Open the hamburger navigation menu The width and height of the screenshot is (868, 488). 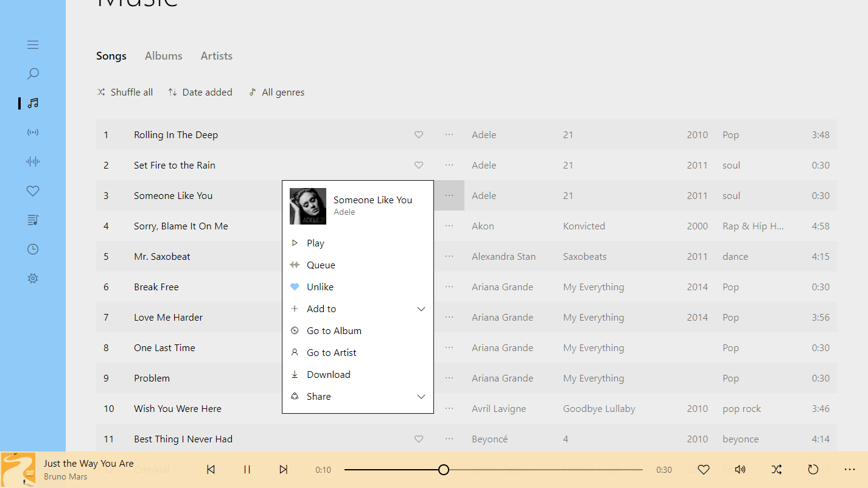33,44
